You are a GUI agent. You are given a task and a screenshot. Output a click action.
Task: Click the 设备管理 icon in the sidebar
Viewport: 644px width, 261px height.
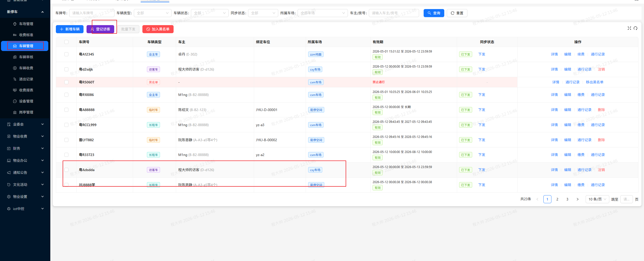click(x=15, y=101)
